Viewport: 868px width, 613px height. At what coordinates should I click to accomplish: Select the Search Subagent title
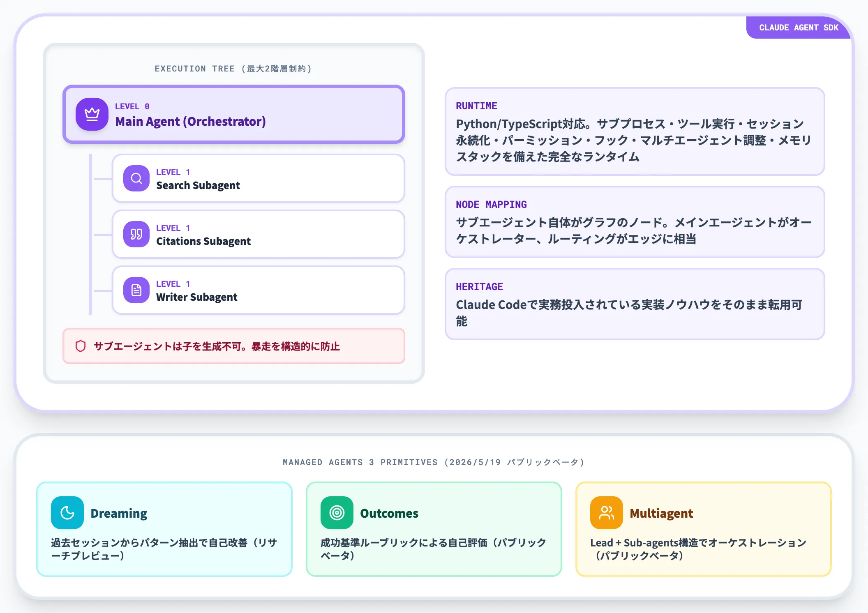198,185
